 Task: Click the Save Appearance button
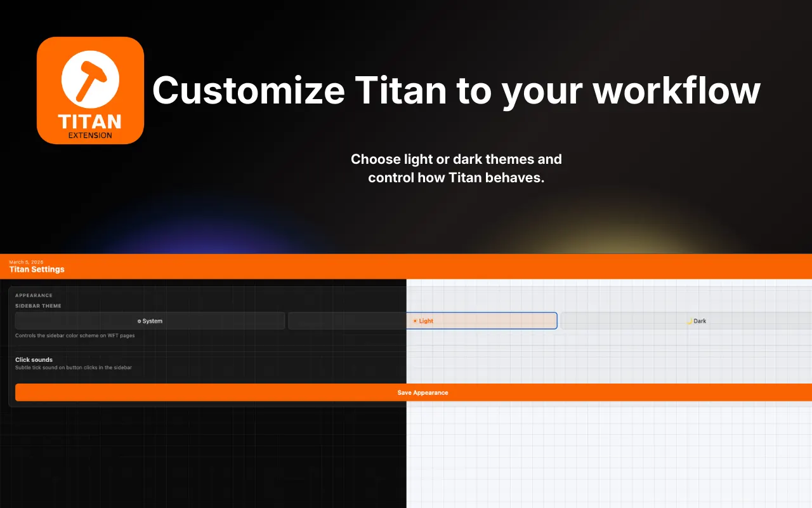tap(422, 392)
